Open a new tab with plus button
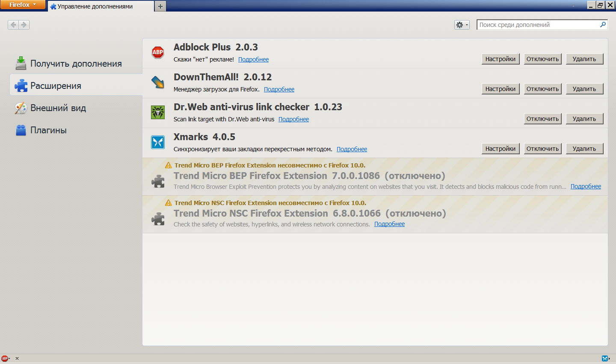616x364 pixels. 160,6
